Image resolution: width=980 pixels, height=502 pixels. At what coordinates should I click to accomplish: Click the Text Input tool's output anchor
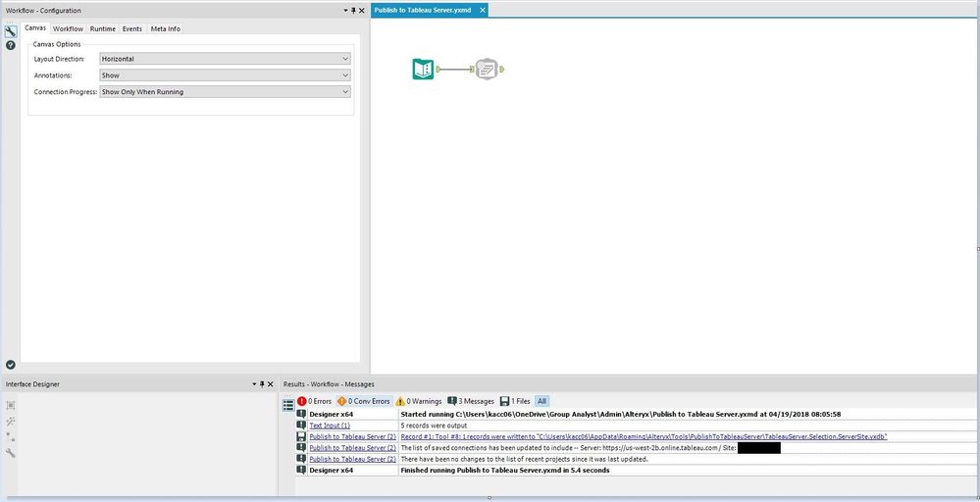tap(438, 69)
